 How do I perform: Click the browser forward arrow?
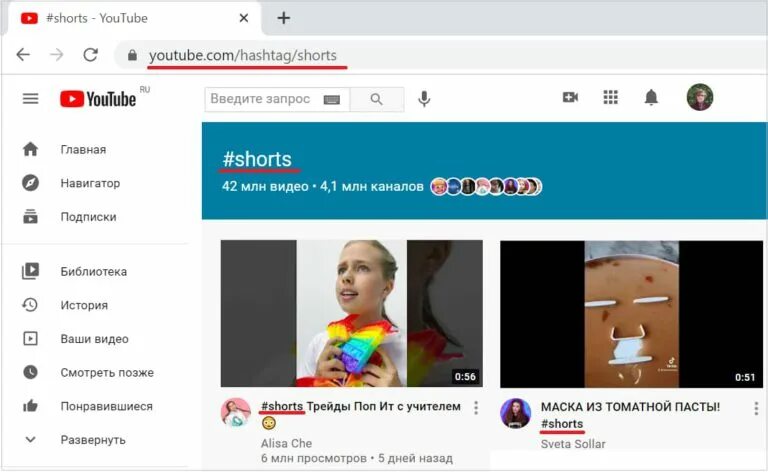(x=57, y=55)
